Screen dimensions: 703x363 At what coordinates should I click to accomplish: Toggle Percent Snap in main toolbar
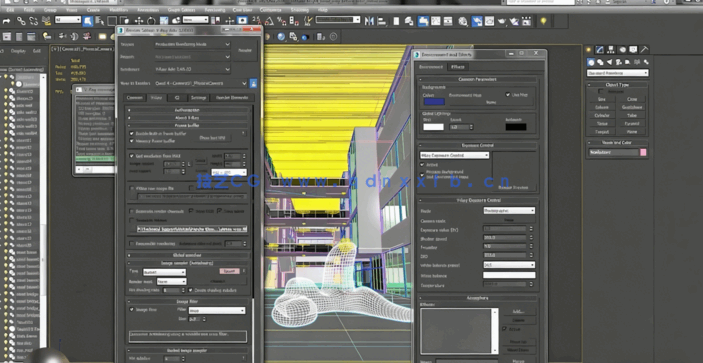(282, 21)
